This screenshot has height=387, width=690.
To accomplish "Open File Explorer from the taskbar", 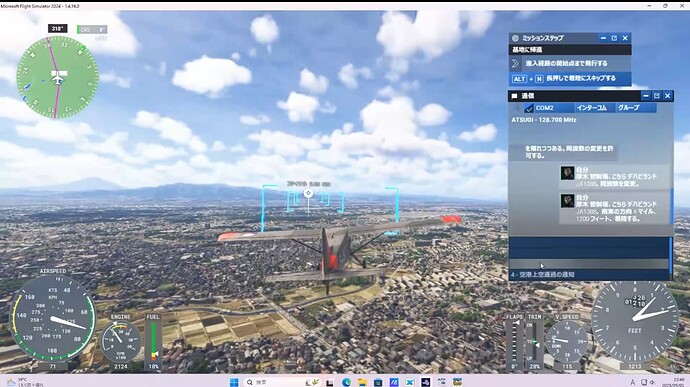I will [x=362, y=382].
